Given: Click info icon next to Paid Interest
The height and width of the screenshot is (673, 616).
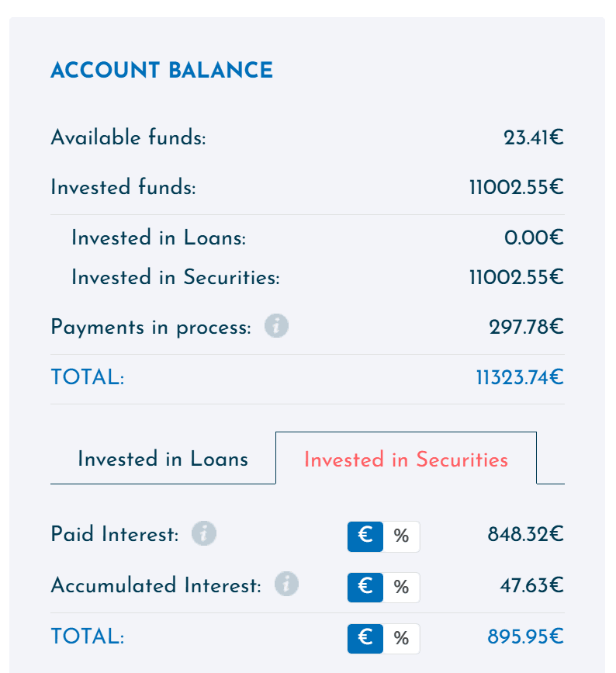Looking at the screenshot, I should pos(204,533).
